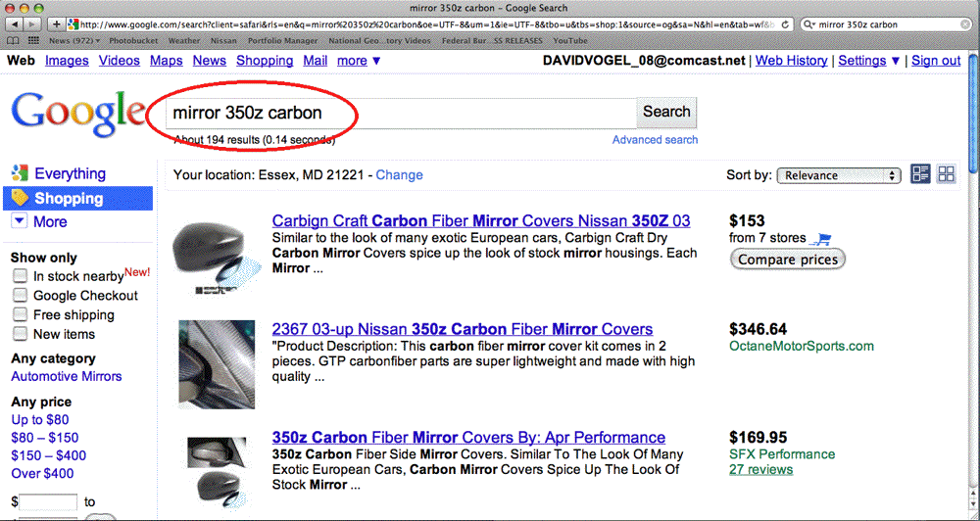
Task: Open Web History link
Action: pyautogui.click(x=791, y=61)
